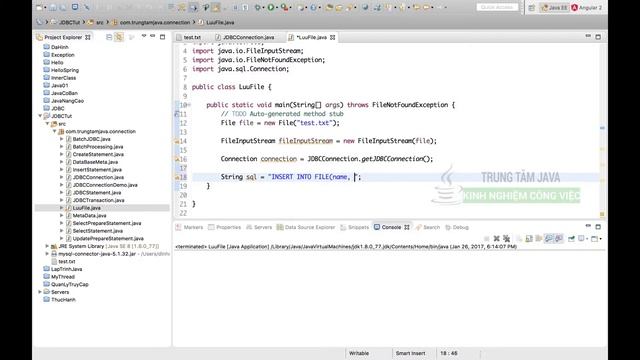640x360 pixels.
Task: Click the fold toggle at line 10
Action: [189, 105]
